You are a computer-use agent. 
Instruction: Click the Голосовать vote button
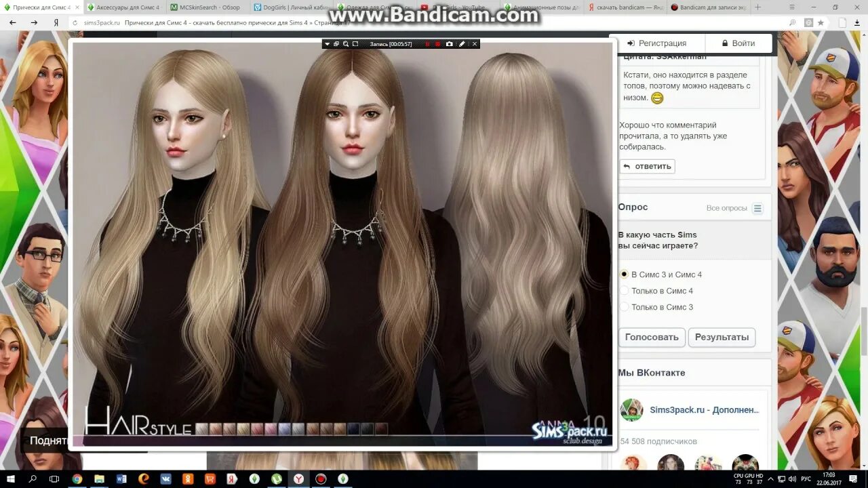652,338
